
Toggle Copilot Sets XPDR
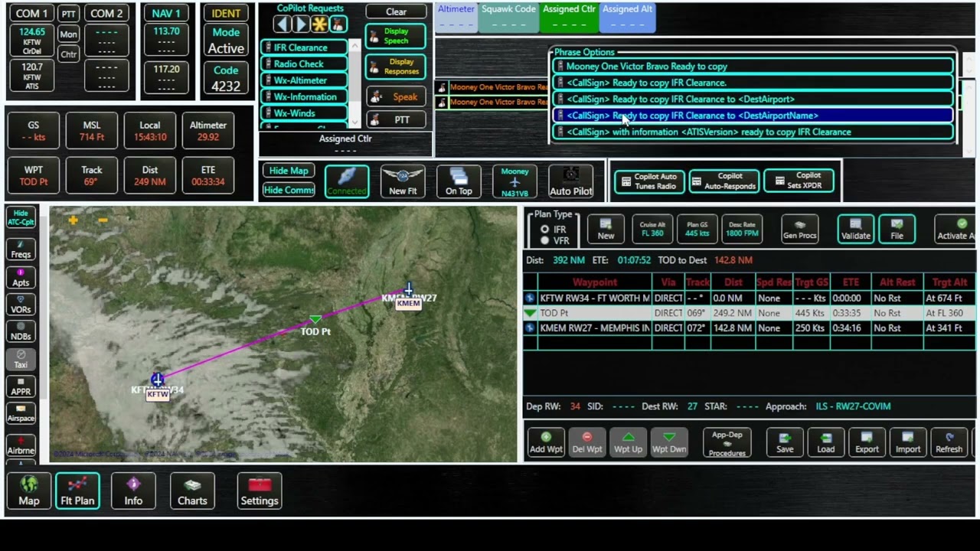pyautogui.click(x=799, y=181)
